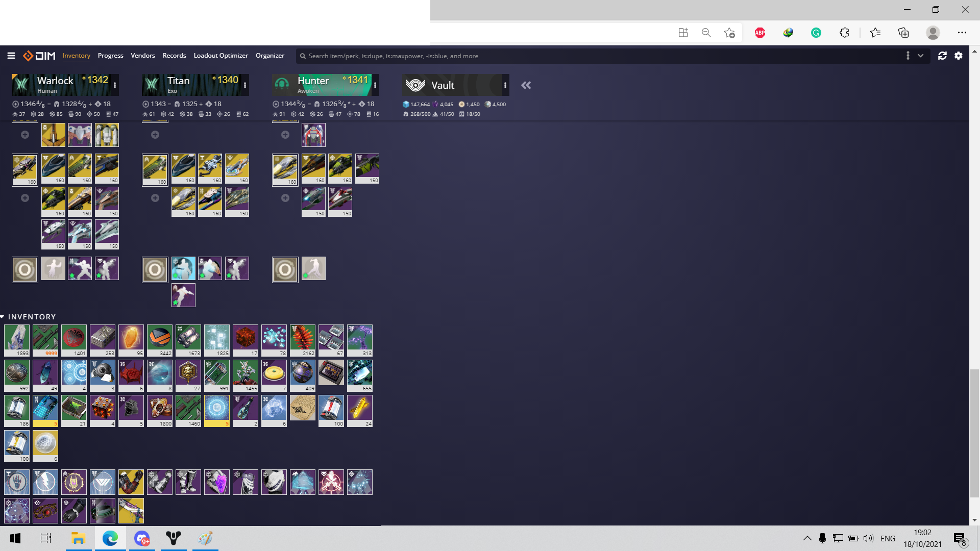Open the Loadout Optimizer tab

click(220, 56)
